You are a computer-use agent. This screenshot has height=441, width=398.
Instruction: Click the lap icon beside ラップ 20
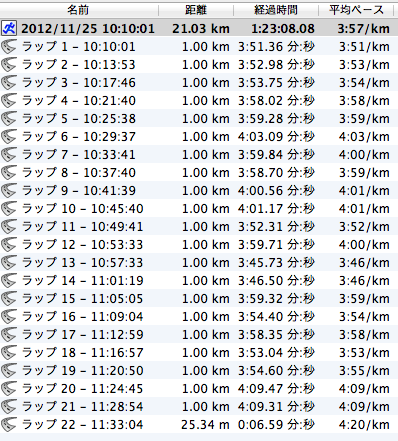(9, 389)
